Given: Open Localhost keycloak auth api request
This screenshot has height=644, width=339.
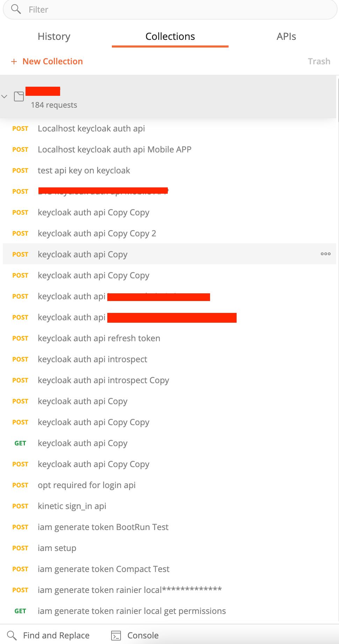Looking at the screenshot, I should pos(91,129).
